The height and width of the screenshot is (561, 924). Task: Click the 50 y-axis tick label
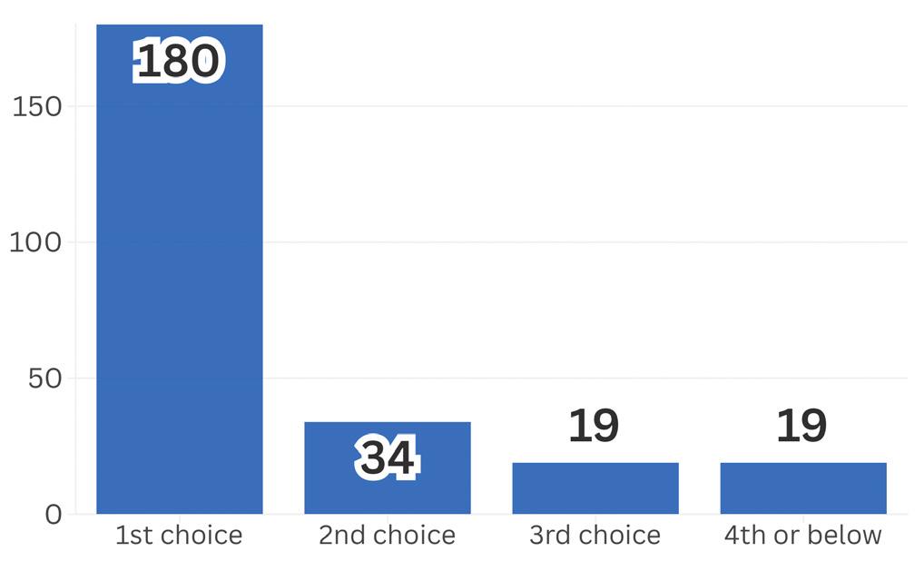coord(44,379)
